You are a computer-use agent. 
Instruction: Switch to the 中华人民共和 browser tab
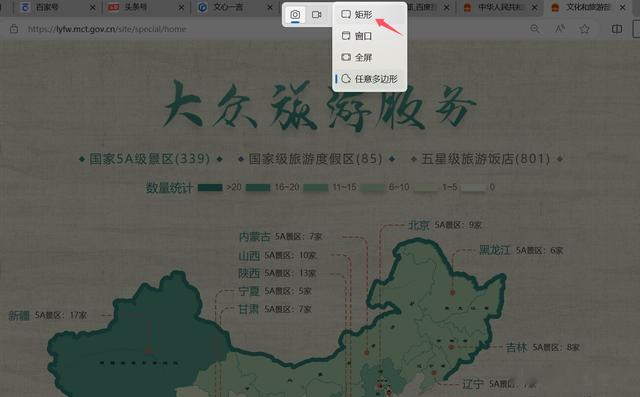click(500, 7)
